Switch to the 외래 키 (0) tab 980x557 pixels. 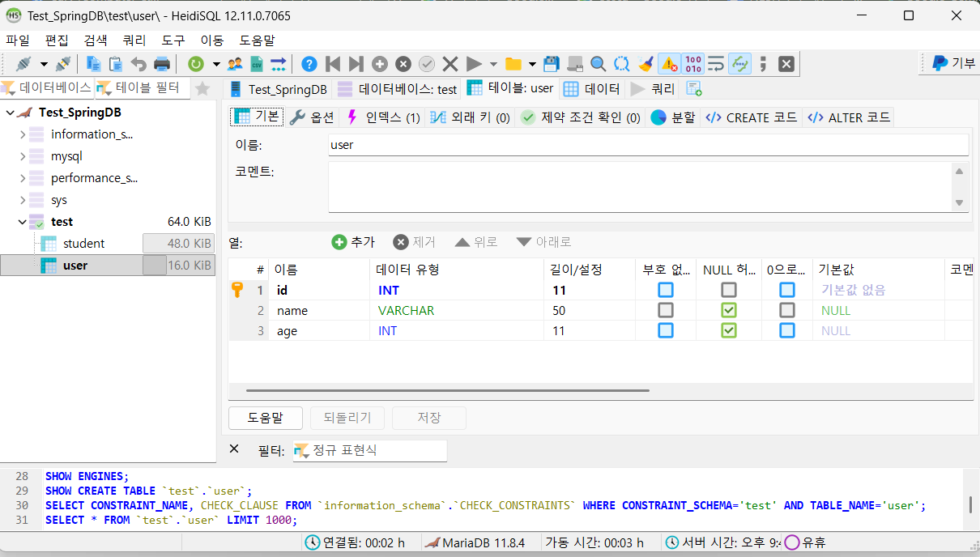click(x=470, y=117)
